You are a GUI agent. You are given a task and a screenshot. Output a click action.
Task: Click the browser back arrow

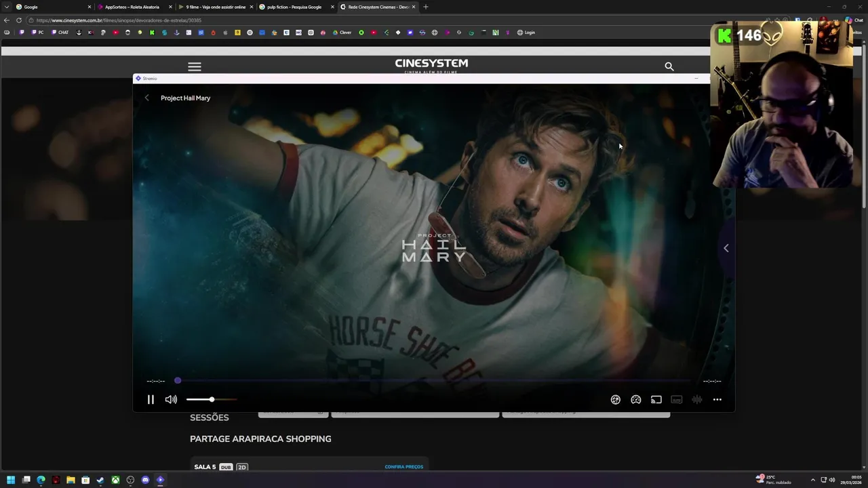coord(7,20)
